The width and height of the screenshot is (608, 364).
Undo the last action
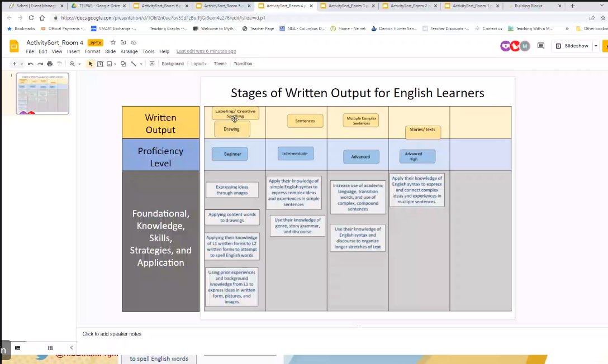tap(30, 64)
